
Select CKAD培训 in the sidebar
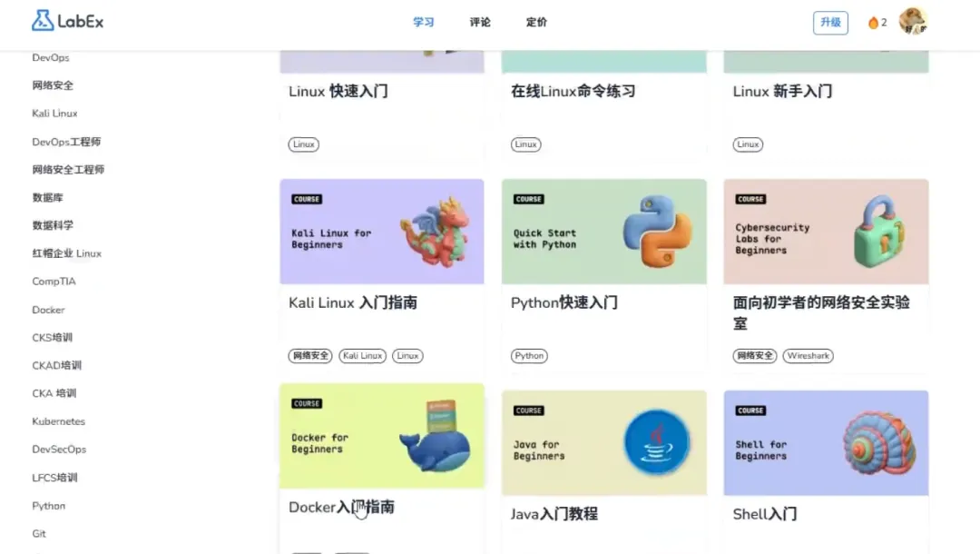pos(57,365)
